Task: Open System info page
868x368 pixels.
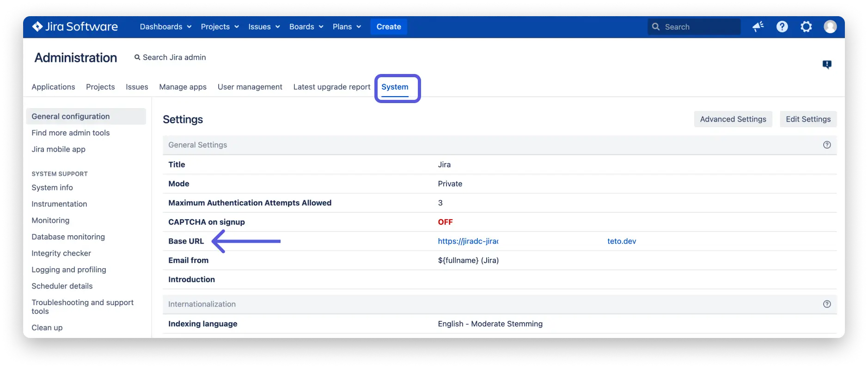Action: point(52,188)
